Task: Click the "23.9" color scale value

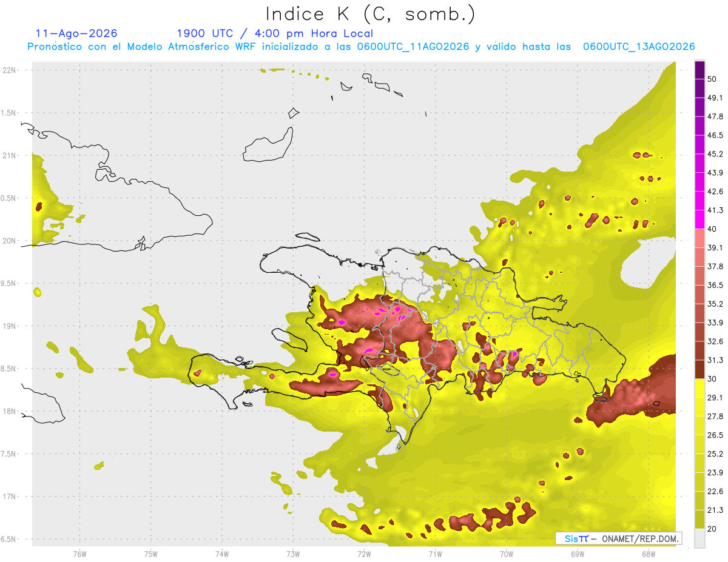Action: click(x=715, y=472)
